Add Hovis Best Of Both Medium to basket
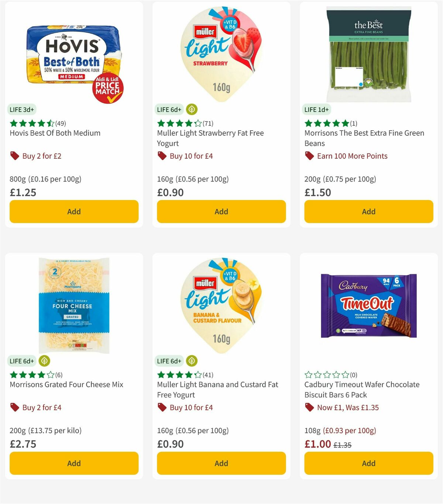Screen dimensions: 443x504 coord(74,211)
